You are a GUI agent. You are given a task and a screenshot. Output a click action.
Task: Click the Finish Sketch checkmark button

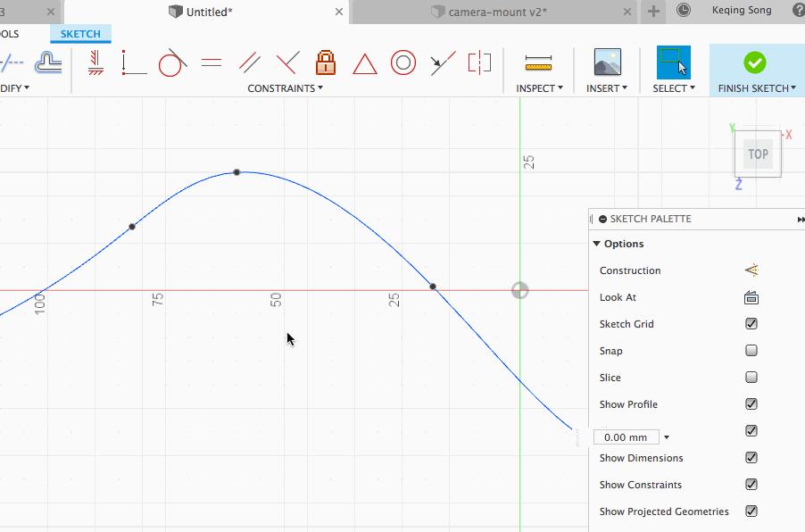click(755, 62)
